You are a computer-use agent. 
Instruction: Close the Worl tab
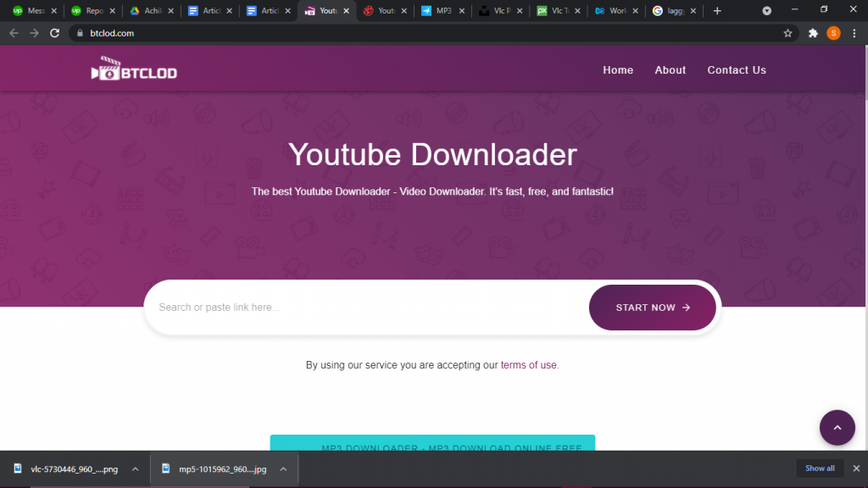[x=635, y=10]
